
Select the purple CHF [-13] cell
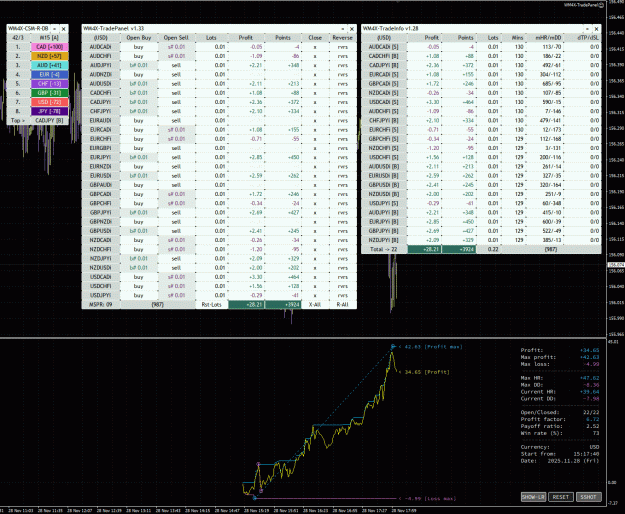pyautogui.click(x=49, y=84)
